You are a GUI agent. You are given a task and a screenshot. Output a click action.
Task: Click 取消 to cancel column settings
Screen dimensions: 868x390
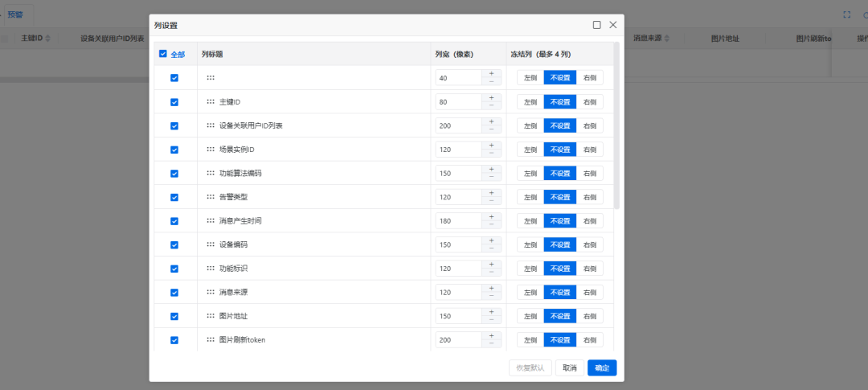coord(570,367)
